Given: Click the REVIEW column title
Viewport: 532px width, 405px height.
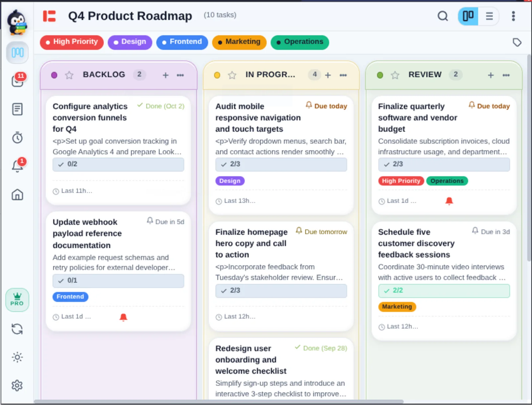Looking at the screenshot, I should point(425,74).
